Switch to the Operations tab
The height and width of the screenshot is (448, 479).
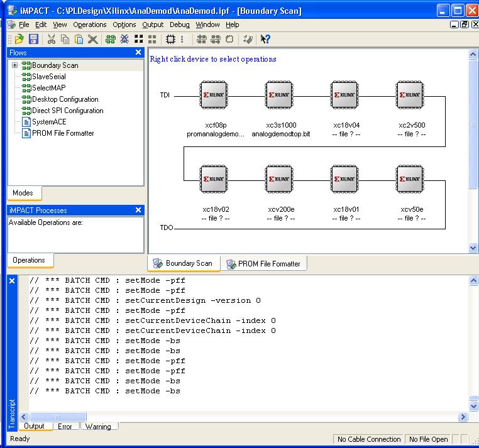[x=30, y=260]
